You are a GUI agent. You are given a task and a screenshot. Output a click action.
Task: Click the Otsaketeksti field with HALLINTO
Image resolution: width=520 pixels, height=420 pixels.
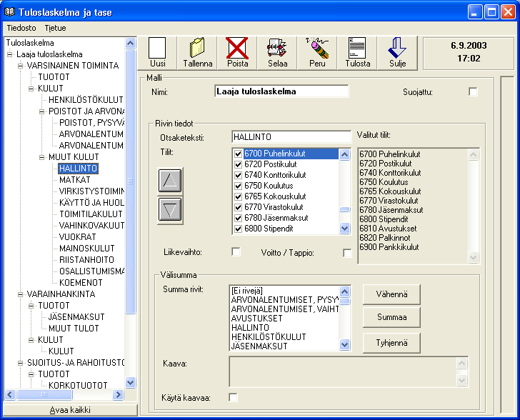[x=291, y=136]
